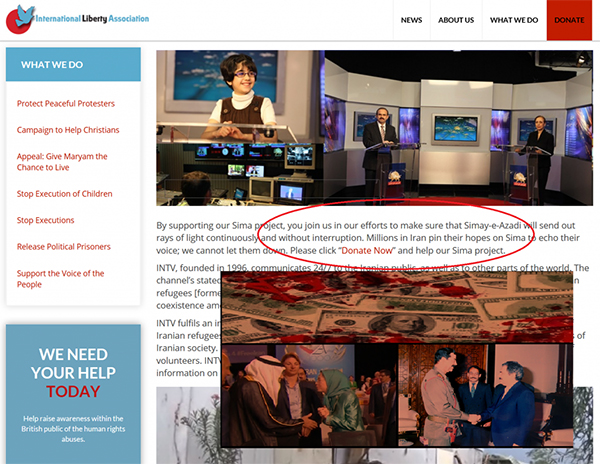Go to the ABOUT US page

pos(455,20)
